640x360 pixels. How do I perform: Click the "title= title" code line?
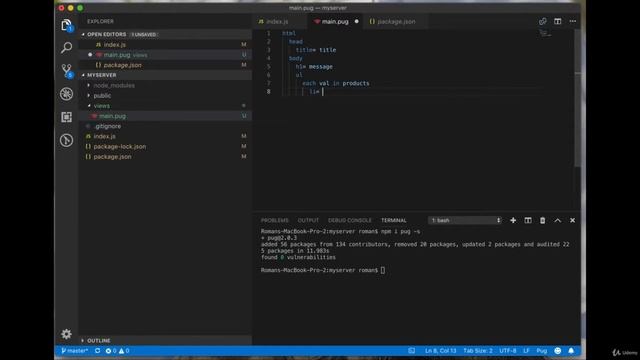[x=316, y=50]
